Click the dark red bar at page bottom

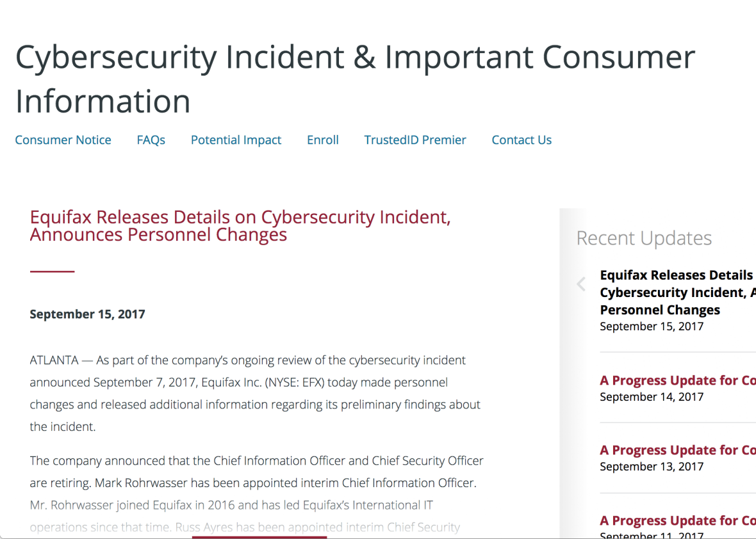click(x=259, y=537)
